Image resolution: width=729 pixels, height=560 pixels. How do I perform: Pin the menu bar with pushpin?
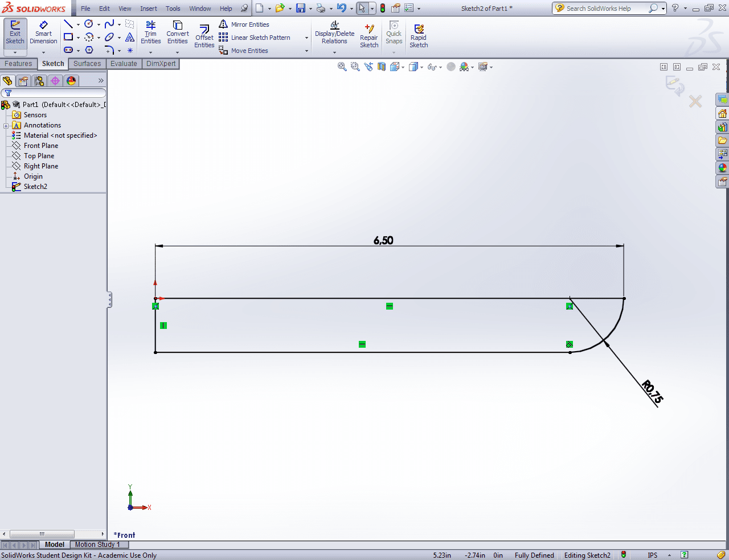244,8
